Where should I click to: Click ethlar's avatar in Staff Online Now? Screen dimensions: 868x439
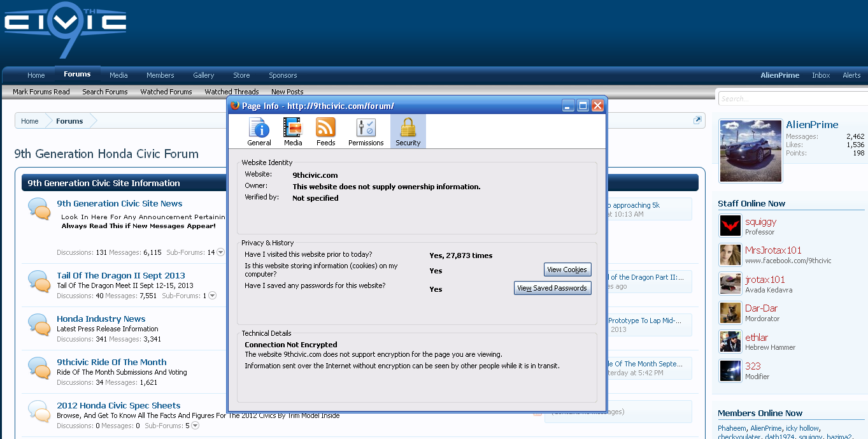730,342
